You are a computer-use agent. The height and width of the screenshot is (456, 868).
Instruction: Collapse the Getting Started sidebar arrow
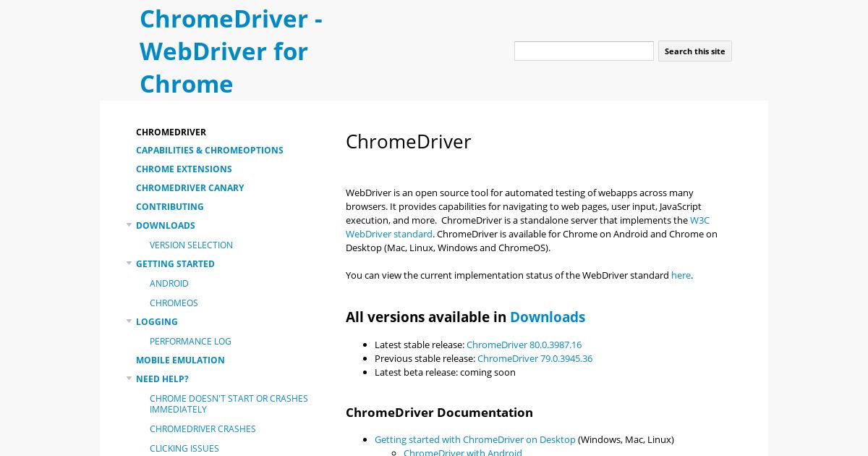point(129,263)
